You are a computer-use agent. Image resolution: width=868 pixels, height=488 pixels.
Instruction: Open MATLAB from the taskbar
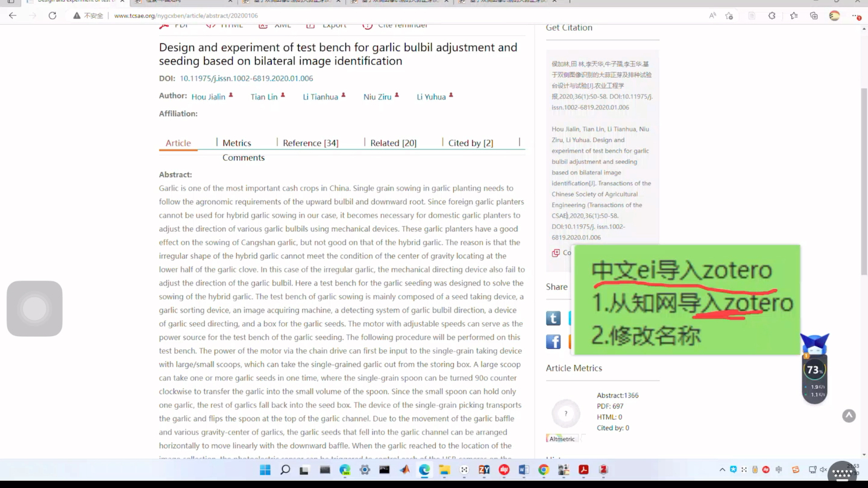[404, 470]
